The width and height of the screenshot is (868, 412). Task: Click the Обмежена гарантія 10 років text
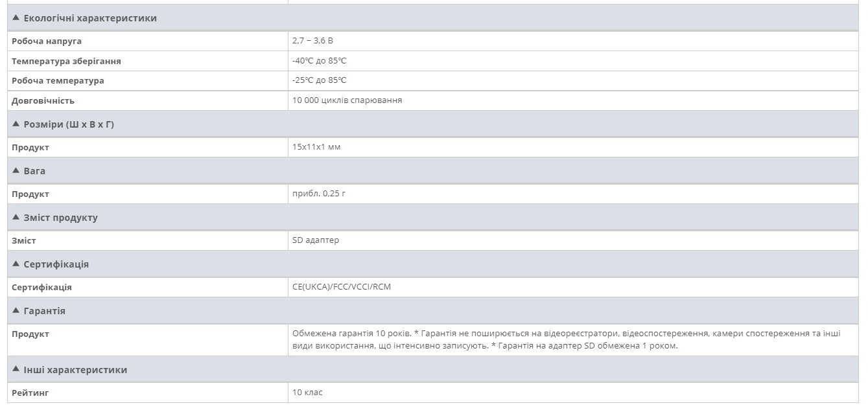coord(351,334)
